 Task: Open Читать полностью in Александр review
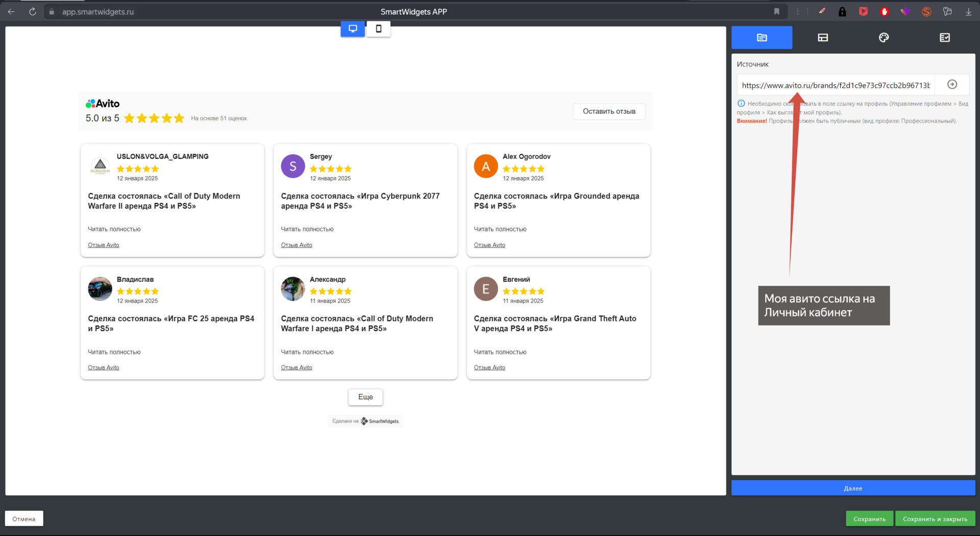307,352
